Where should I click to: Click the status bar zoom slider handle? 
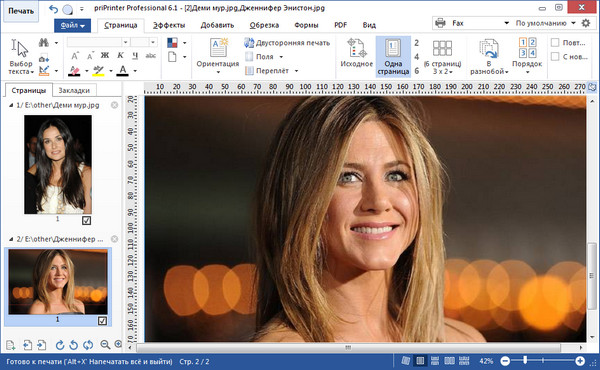525,360
